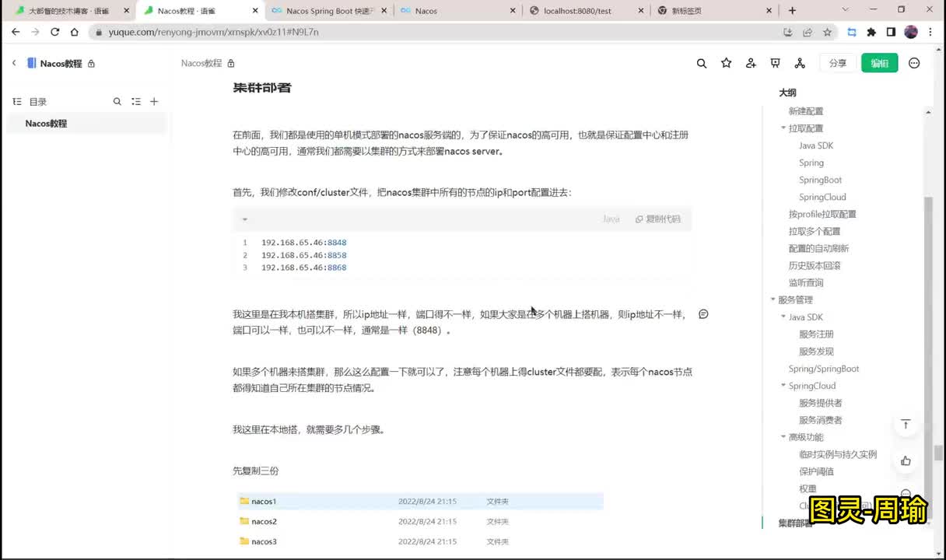Collapse the 拉取配置 outline section

pos(783,128)
